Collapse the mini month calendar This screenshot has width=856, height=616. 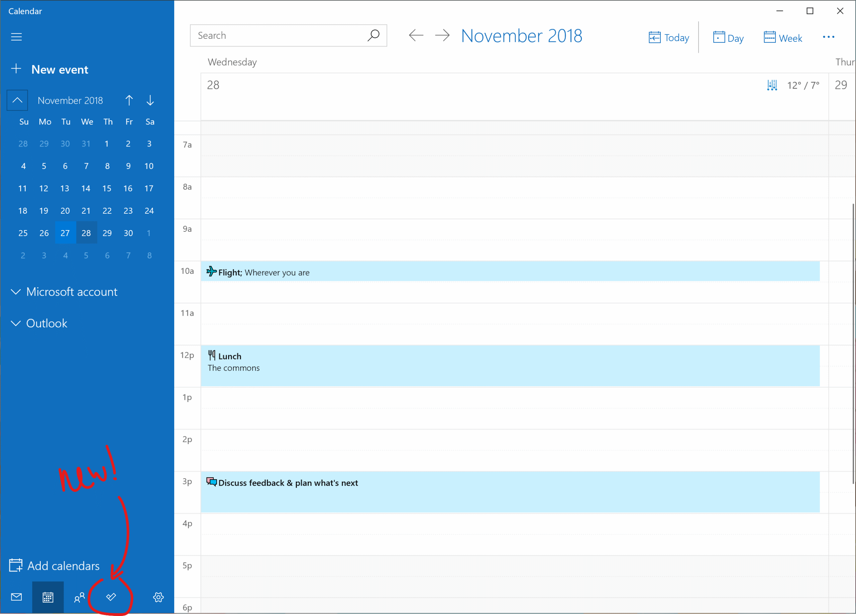pos(17,100)
